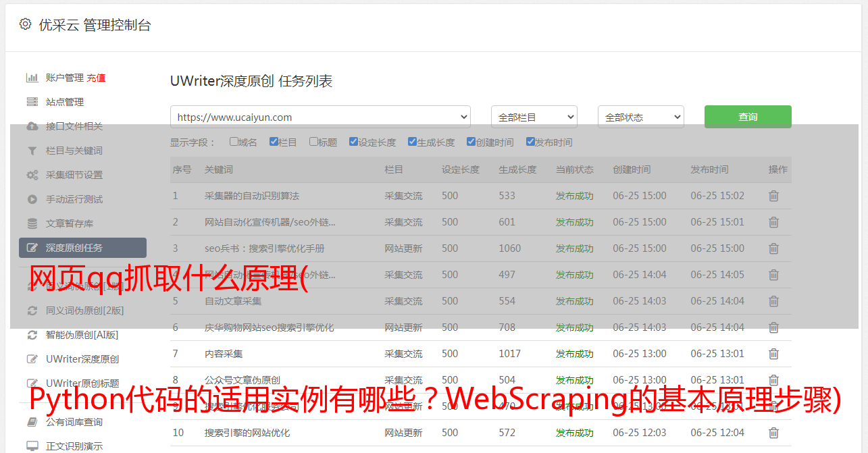Open 同义词伪原创[2版] in the sidebar

point(84,311)
